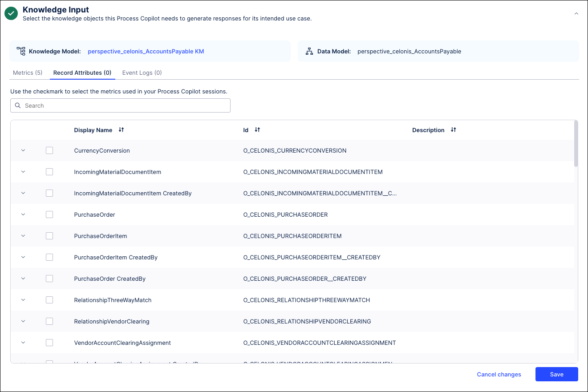This screenshot has height=392, width=588.
Task: Click the Knowledge Model hierarchy icon
Action: point(21,51)
